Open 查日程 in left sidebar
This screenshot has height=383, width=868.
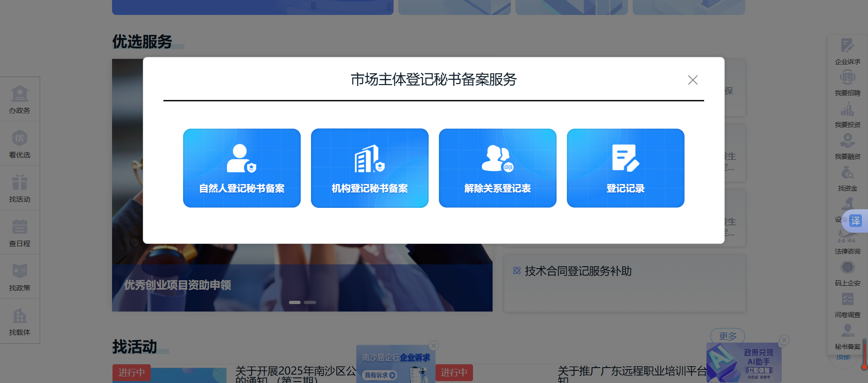click(x=20, y=233)
